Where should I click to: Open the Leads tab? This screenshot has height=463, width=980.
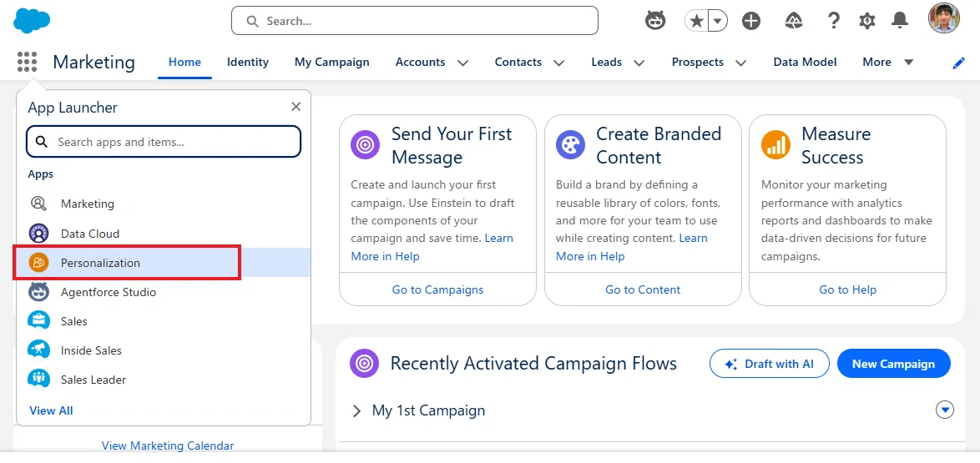[x=606, y=62]
